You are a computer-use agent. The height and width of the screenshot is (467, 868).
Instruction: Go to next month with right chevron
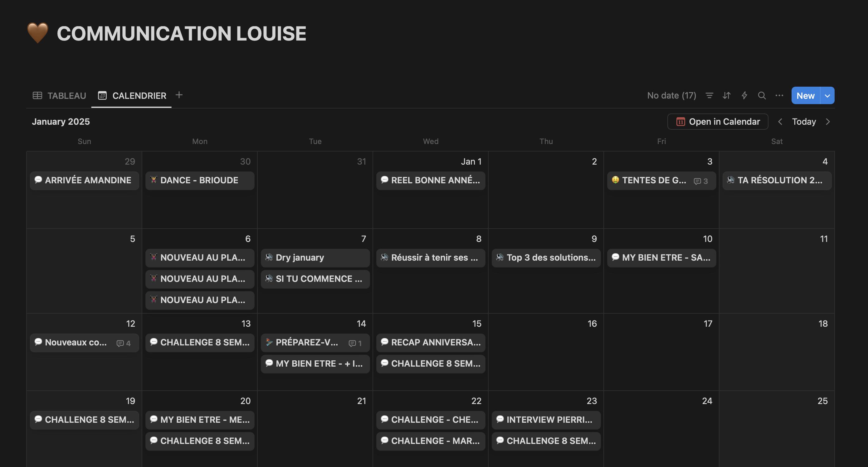click(828, 122)
